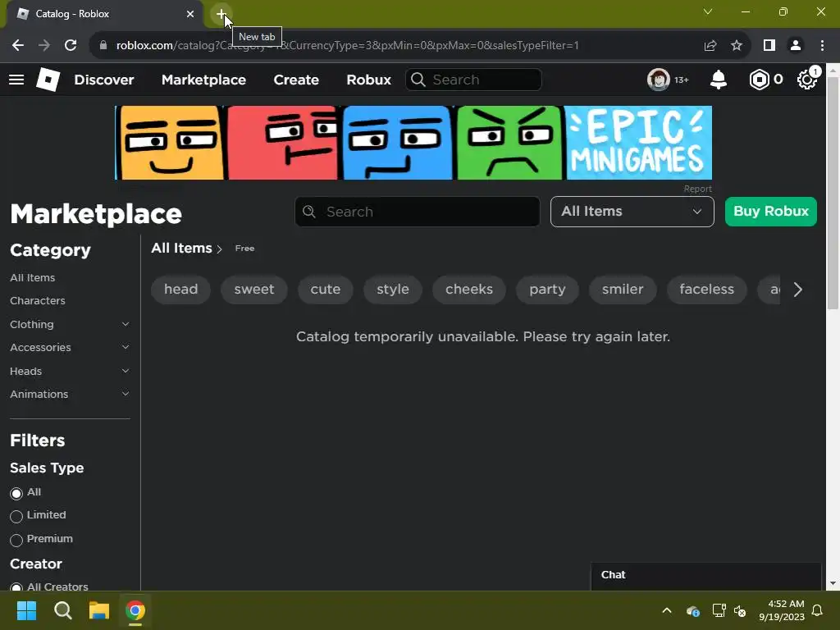
Task: Open the Create page
Action: 296,80
